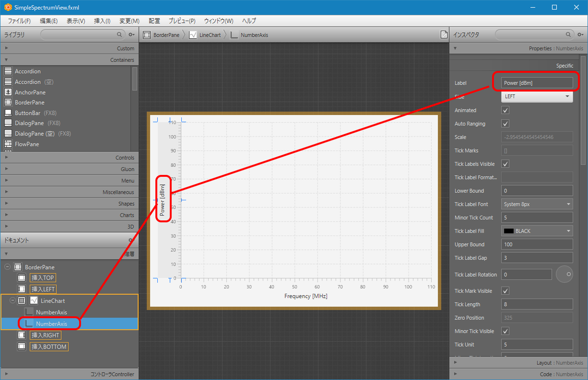The height and width of the screenshot is (380, 588).
Task: Click the BorderPane icon in the hierarchy tree
Action: (x=18, y=267)
